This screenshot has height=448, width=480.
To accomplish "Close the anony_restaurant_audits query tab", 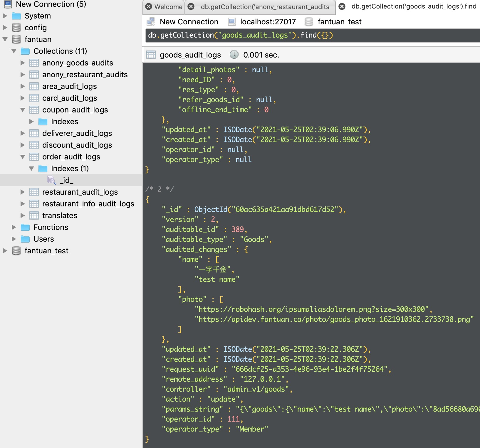I will click(x=191, y=6).
